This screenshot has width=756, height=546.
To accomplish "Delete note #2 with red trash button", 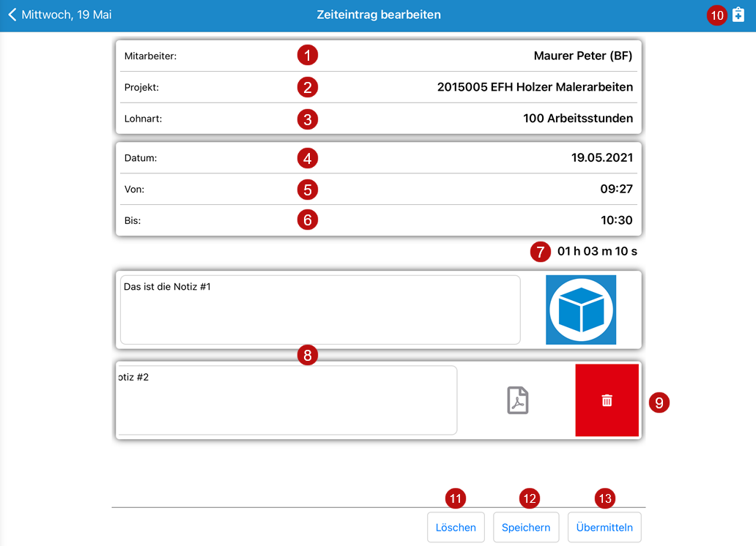I will [x=607, y=400].
